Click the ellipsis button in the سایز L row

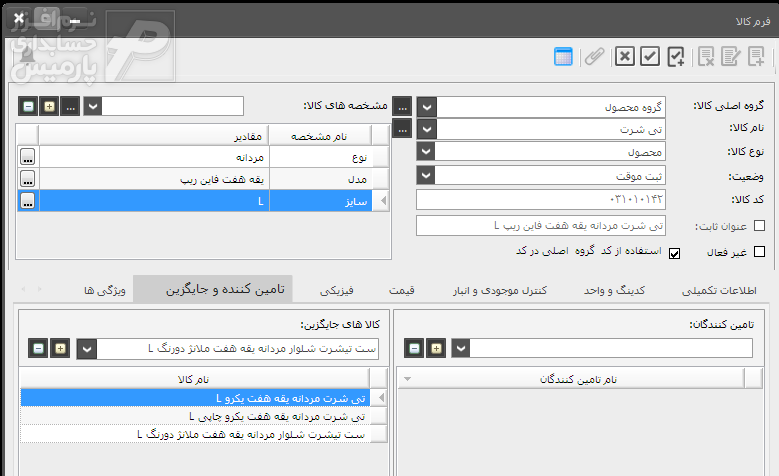[27, 201]
